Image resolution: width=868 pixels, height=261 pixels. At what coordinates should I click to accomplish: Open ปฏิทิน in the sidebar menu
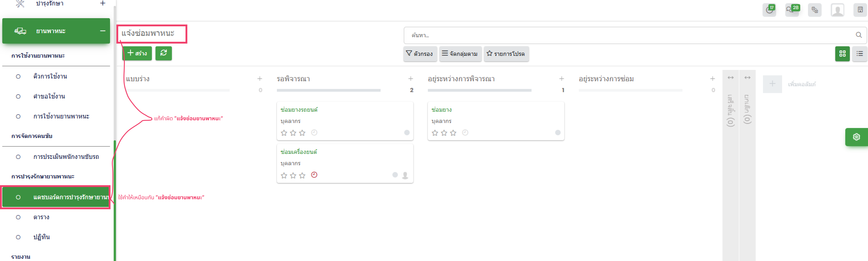tap(41, 237)
